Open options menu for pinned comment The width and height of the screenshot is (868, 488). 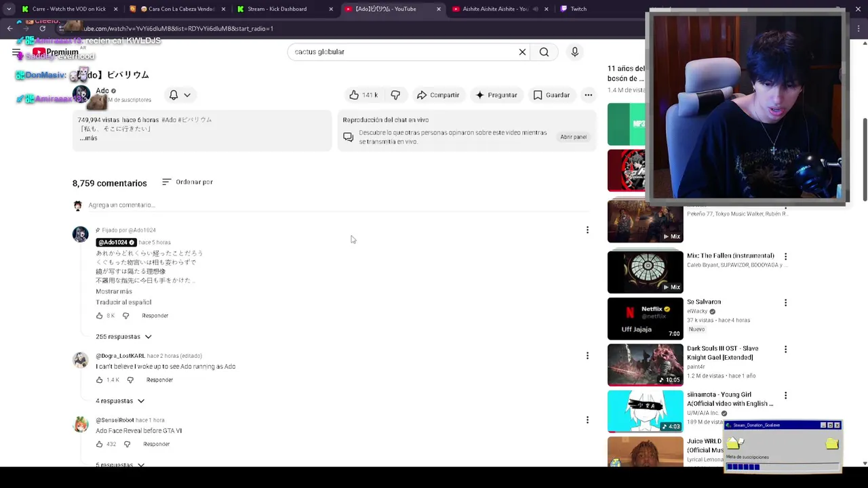pyautogui.click(x=587, y=230)
